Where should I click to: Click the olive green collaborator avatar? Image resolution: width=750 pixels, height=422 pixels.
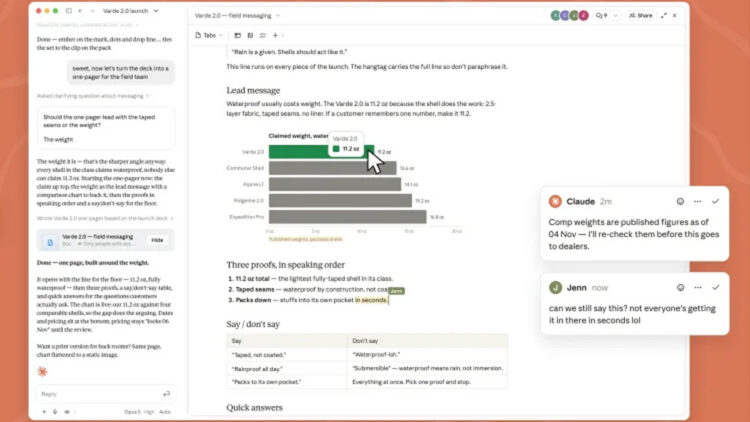pos(574,15)
